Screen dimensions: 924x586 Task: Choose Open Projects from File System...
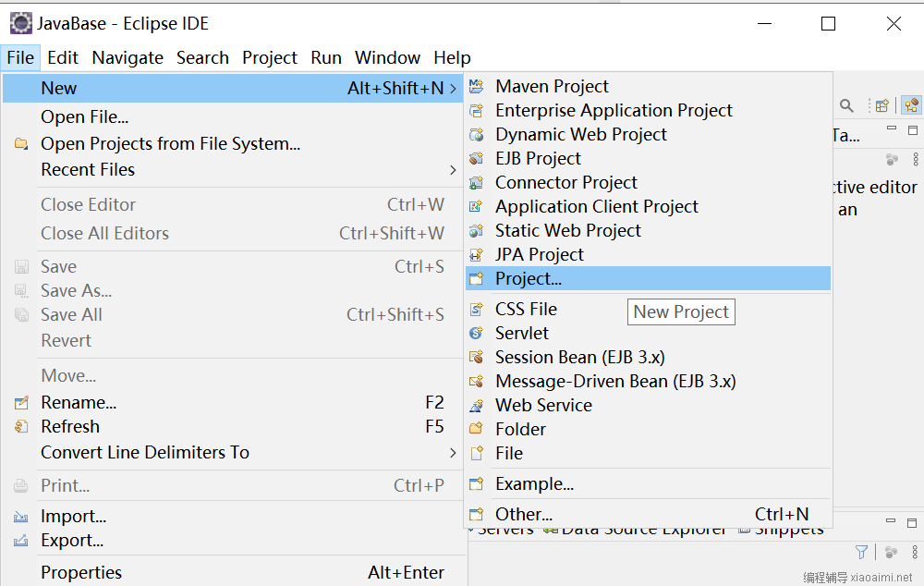(170, 143)
